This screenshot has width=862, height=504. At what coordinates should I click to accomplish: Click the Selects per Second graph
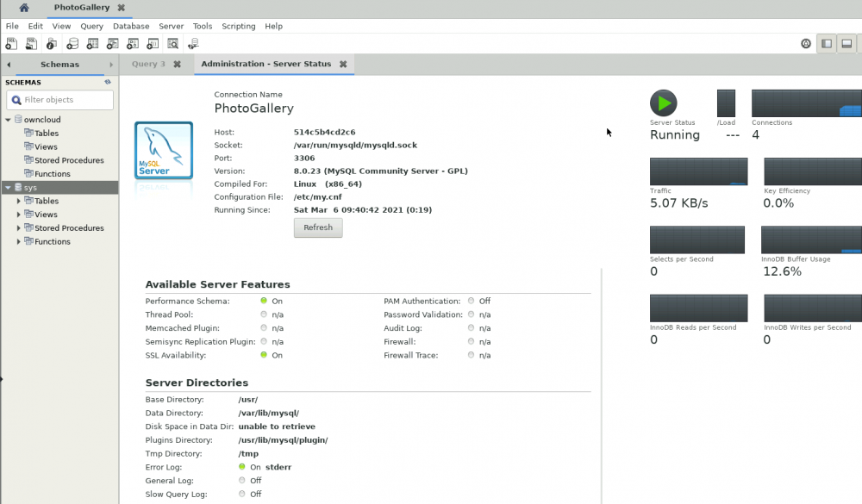(x=697, y=240)
